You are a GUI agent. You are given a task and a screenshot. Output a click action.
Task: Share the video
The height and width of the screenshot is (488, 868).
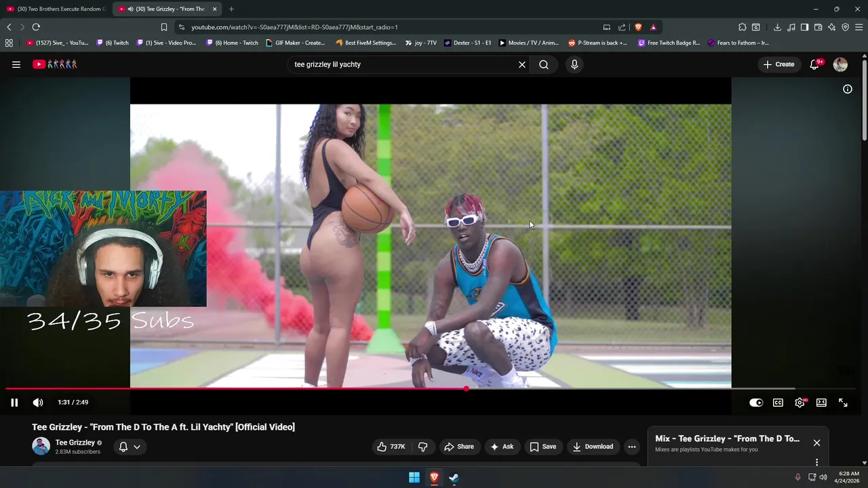pos(458,447)
